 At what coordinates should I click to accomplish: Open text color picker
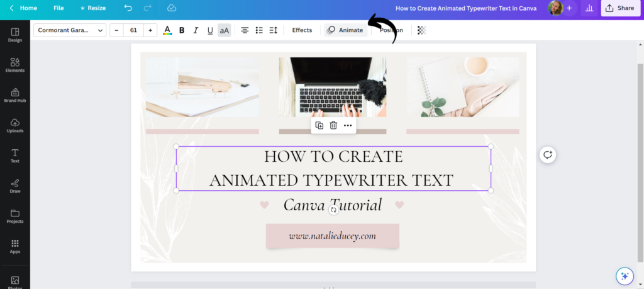click(167, 30)
